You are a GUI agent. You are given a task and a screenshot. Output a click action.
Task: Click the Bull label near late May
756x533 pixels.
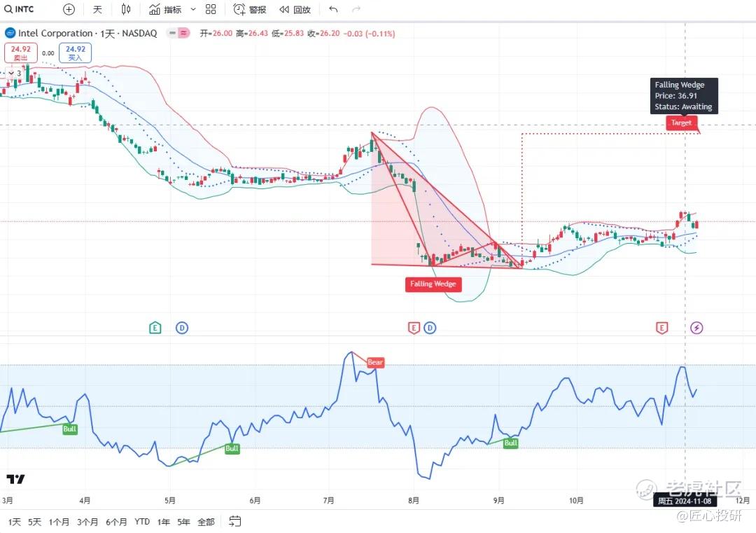[x=232, y=448]
